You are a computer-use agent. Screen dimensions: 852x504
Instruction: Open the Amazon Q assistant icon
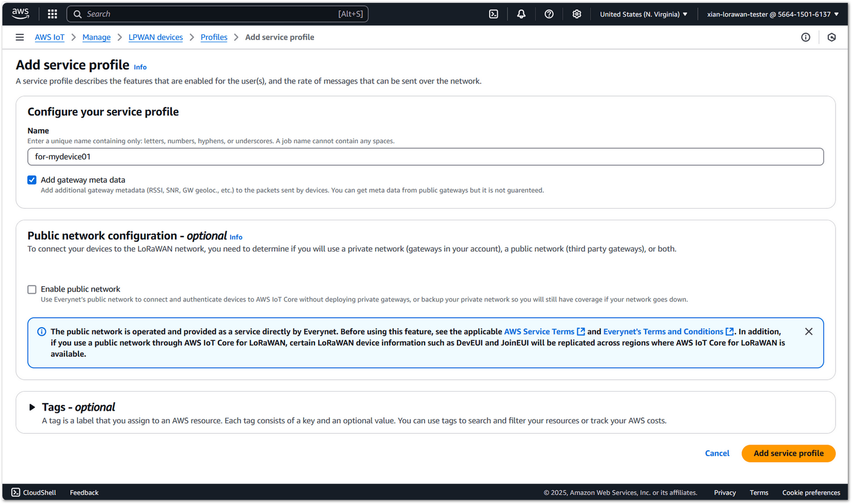[832, 37]
